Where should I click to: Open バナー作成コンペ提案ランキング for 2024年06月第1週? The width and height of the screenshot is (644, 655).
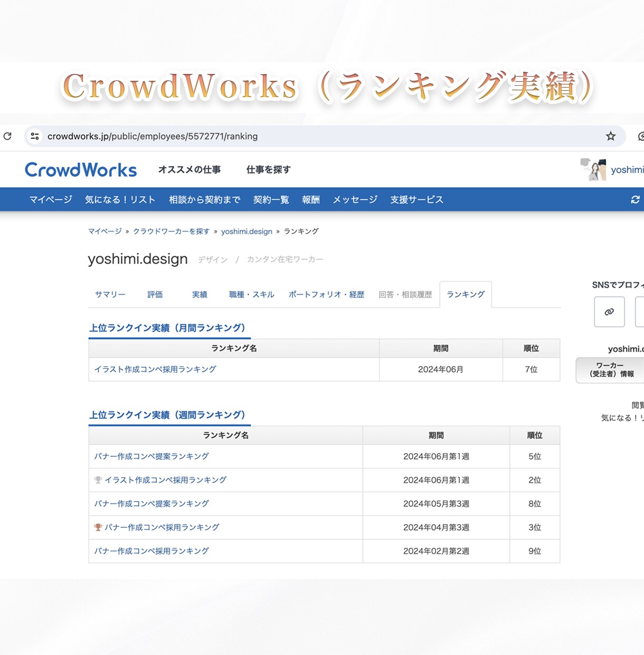pyautogui.click(x=151, y=456)
